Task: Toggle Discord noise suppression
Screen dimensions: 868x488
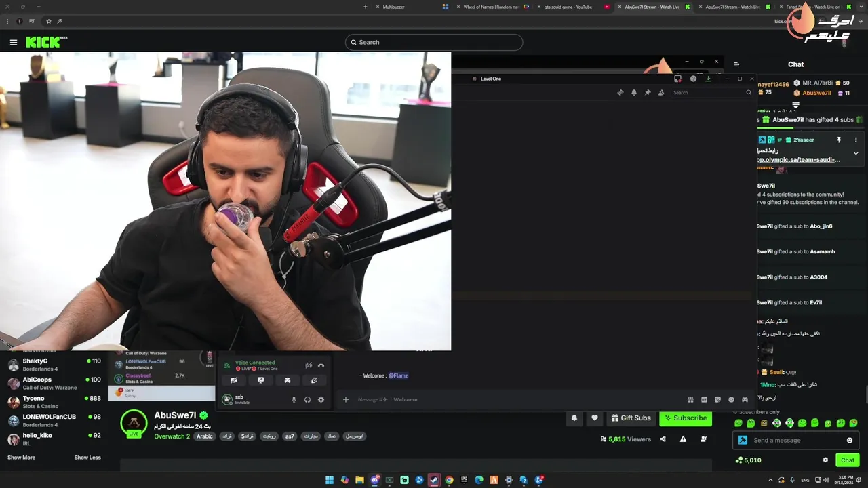Action: 309,365
